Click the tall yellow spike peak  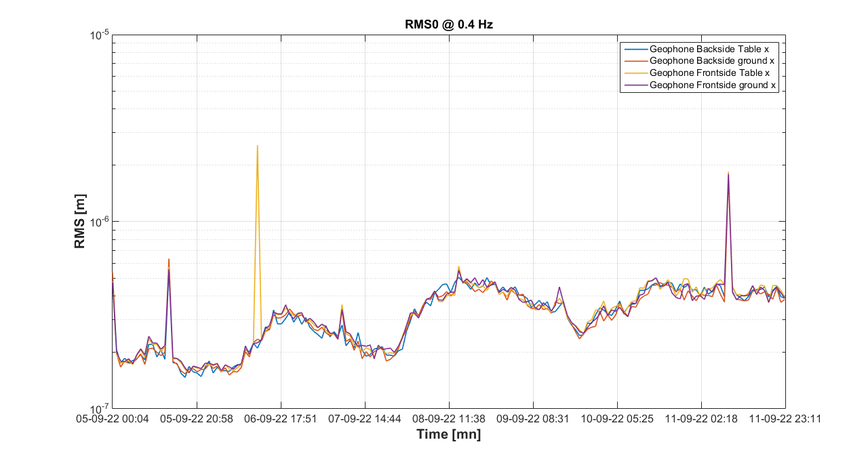click(x=257, y=146)
